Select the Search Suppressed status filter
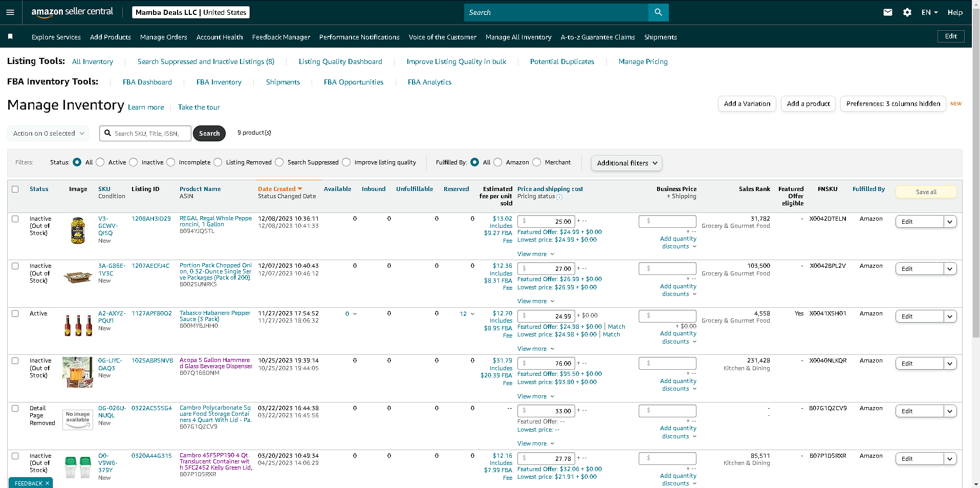 coord(279,162)
